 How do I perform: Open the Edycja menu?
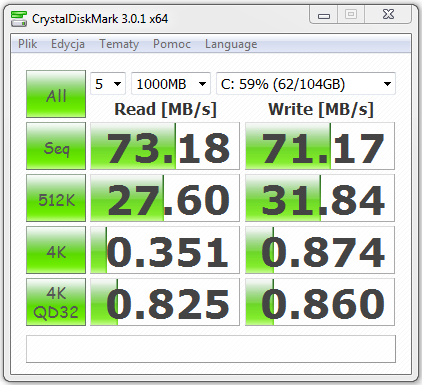pos(68,44)
